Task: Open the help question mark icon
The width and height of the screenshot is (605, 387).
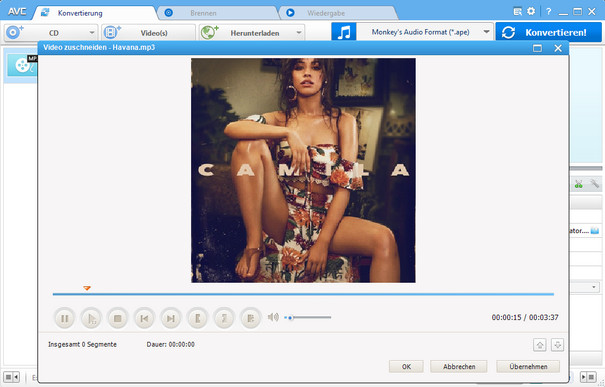Action: [548, 12]
